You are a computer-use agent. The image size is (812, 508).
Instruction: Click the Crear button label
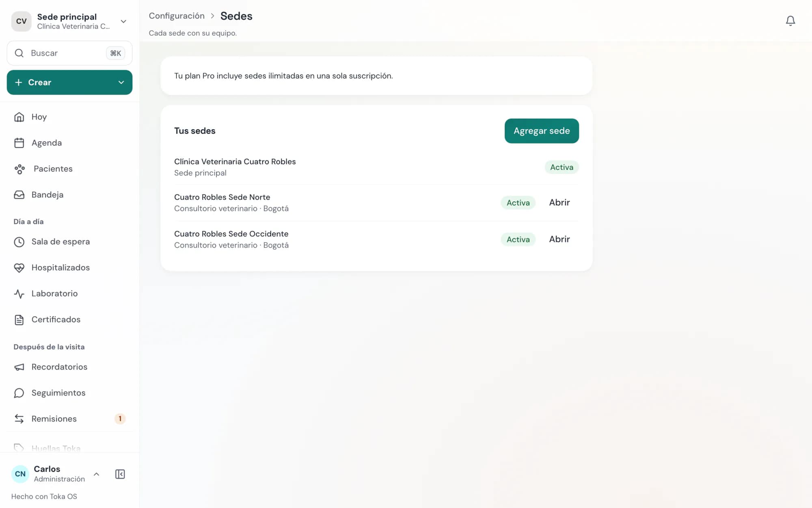click(40, 82)
